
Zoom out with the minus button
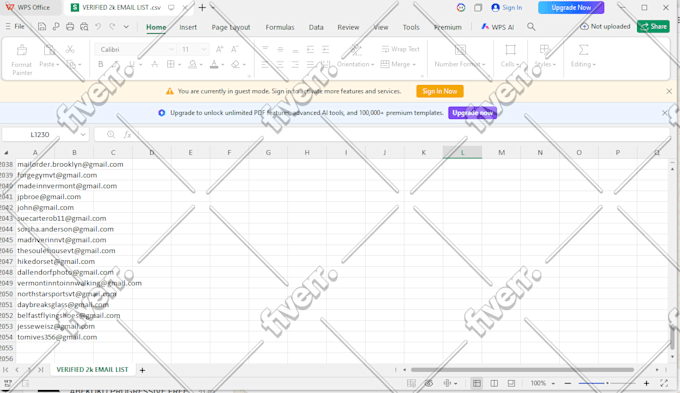pyautogui.click(x=568, y=383)
